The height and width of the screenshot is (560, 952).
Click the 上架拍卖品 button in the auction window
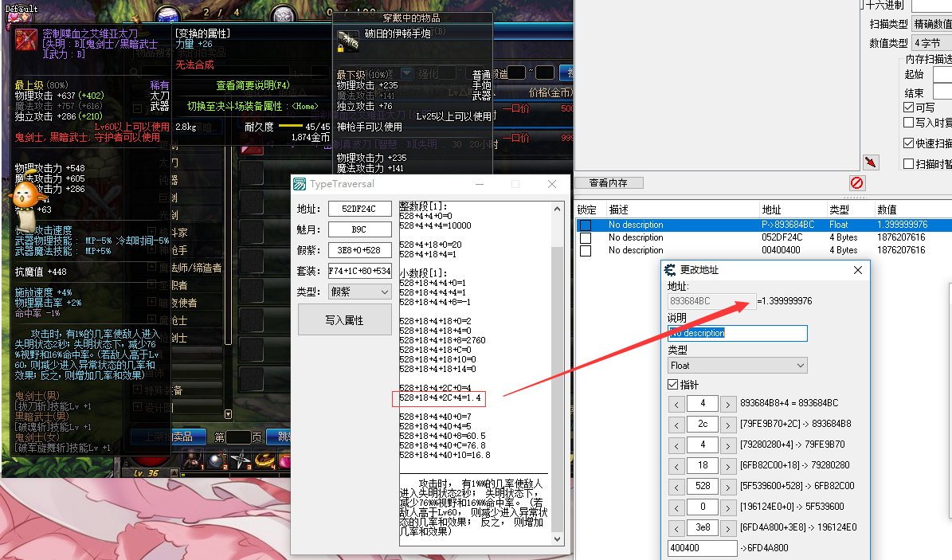[168, 437]
